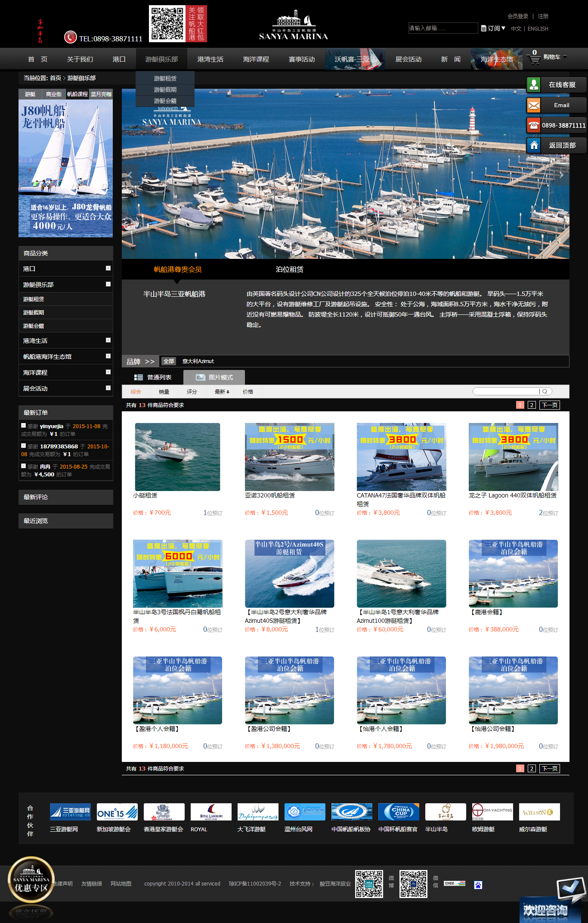Screen dimensions: 588x923
Task: Switch to plain list view
Action: coord(153,377)
